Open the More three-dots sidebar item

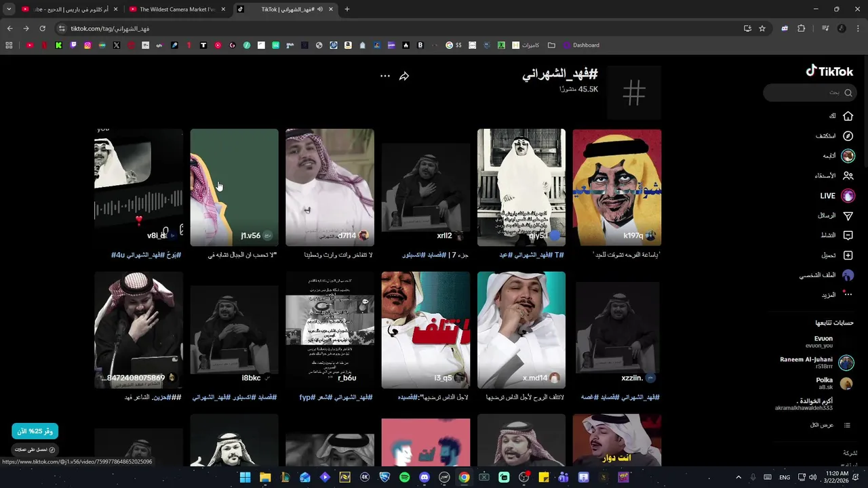pyautogui.click(x=848, y=295)
